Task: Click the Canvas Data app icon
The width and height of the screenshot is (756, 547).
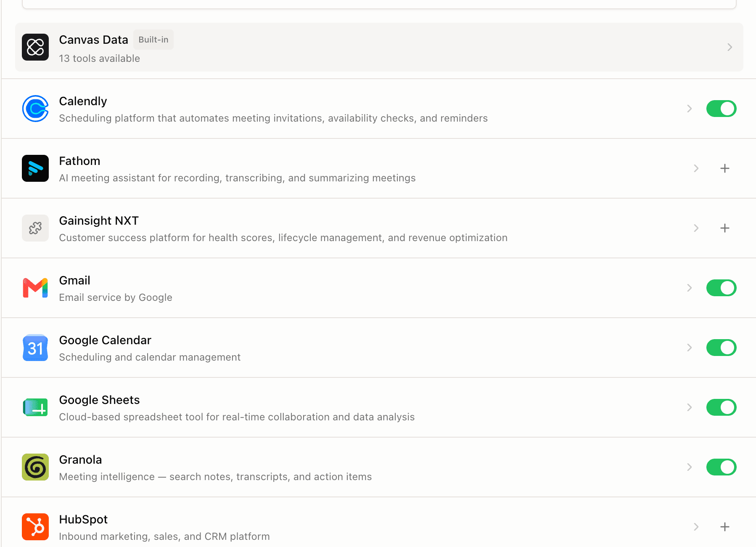Action: 35,47
